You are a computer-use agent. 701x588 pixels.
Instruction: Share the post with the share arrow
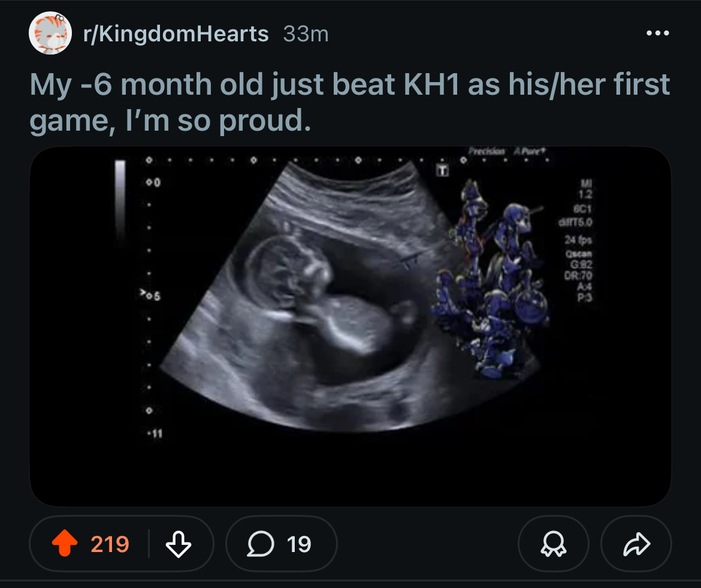point(636,544)
